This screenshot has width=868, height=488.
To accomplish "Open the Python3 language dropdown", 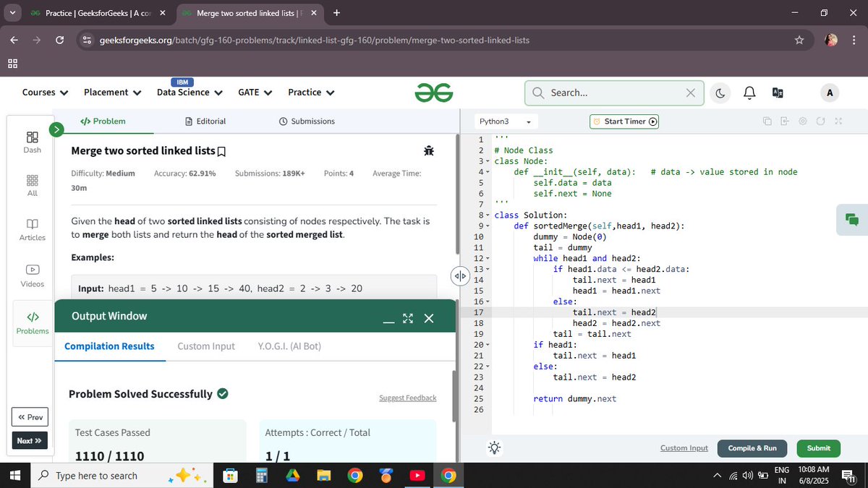I will (x=506, y=121).
